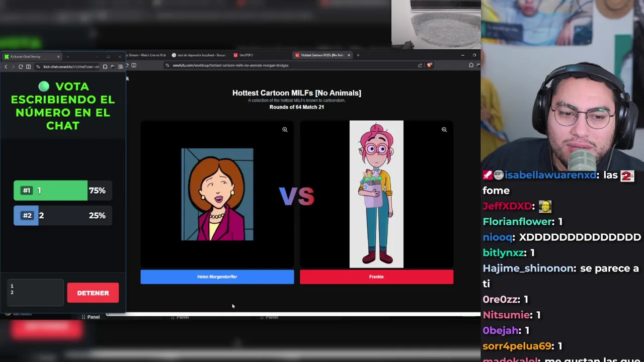Toggle the sidebar icon in main browser toolbar
644x362 pixels.
tap(134, 65)
